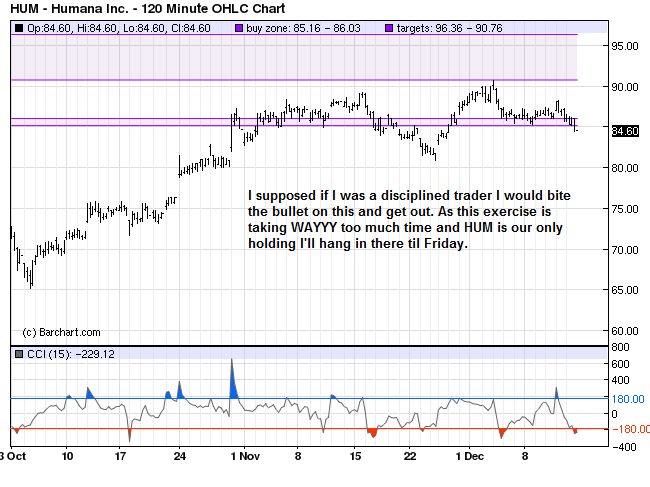Click the gray CCI legend swatch

19,354
